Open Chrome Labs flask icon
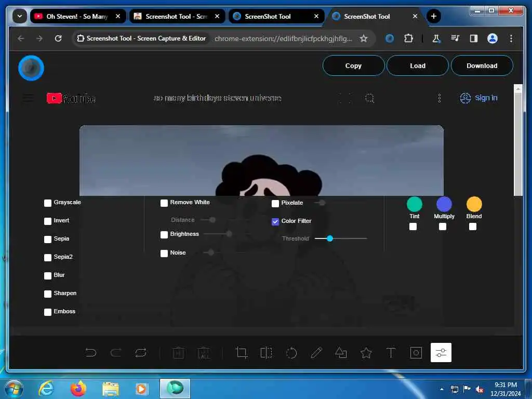This screenshot has height=399, width=532. [436, 38]
